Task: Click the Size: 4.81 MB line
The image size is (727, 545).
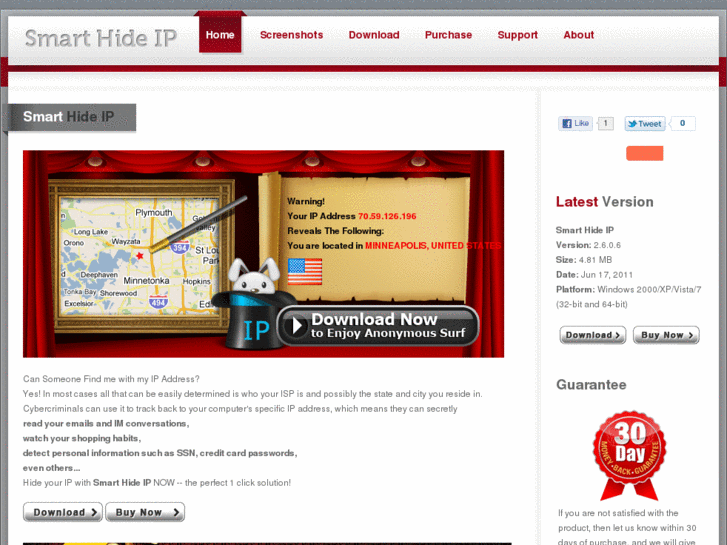Action: pyautogui.click(x=584, y=260)
